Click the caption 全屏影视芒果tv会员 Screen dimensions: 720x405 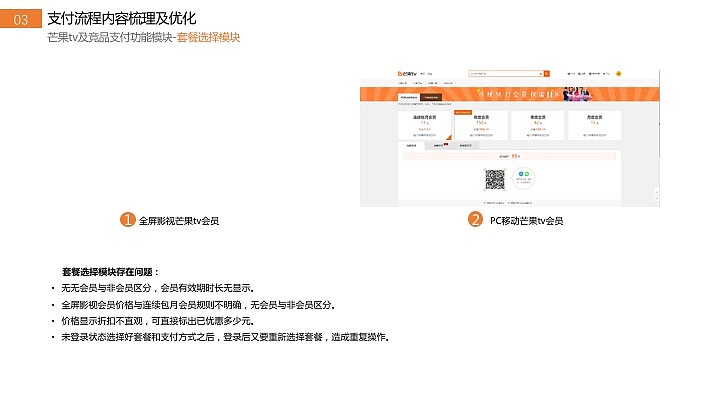click(x=179, y=221)
